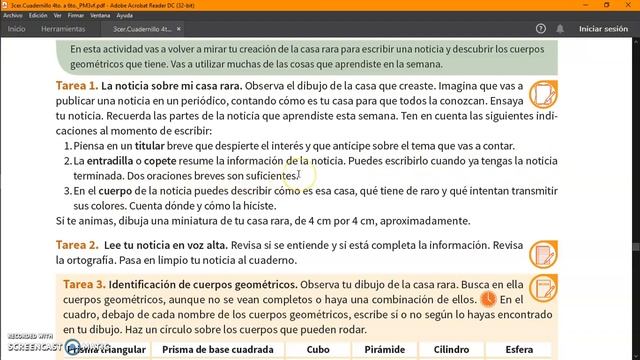Open the Edición menu
The width and height of the screenshot is (640, 360).
coord(38,16)
